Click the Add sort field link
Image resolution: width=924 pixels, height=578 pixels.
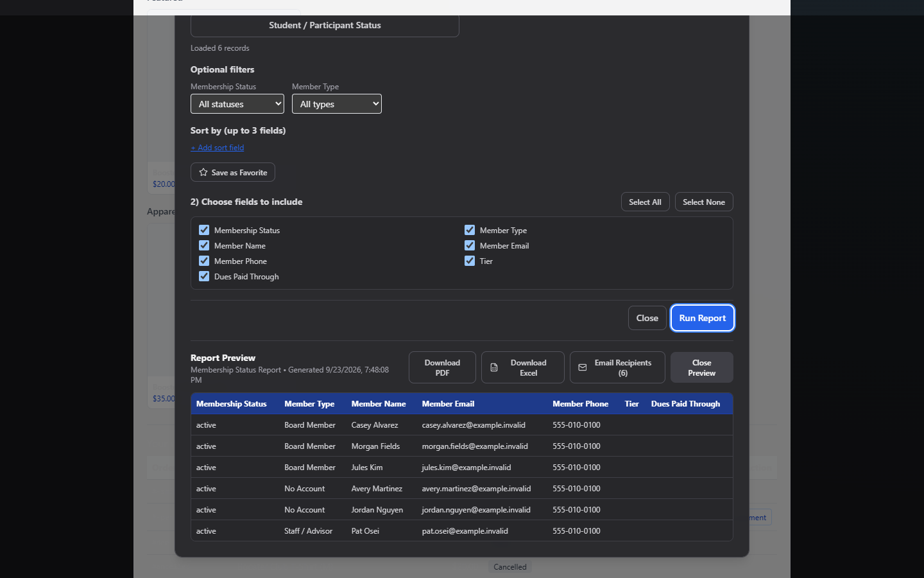click(x=218, y=148)
